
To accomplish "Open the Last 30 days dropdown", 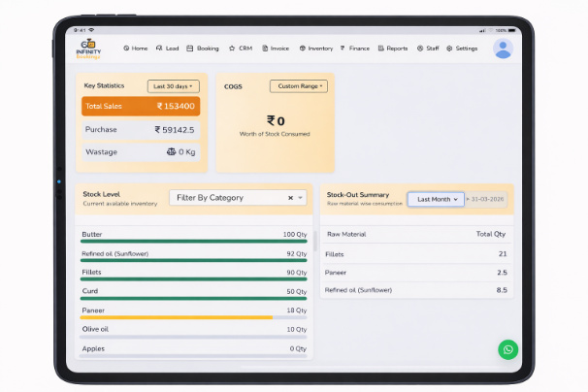I will coord(174,86).
